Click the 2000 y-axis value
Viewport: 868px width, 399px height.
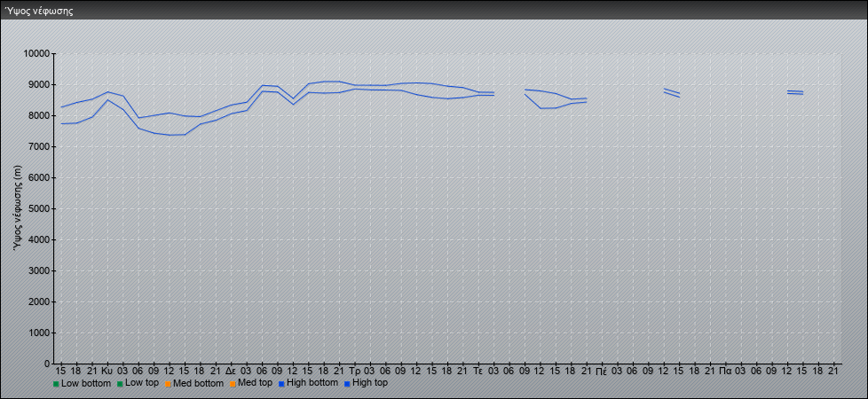pos(39,301)
